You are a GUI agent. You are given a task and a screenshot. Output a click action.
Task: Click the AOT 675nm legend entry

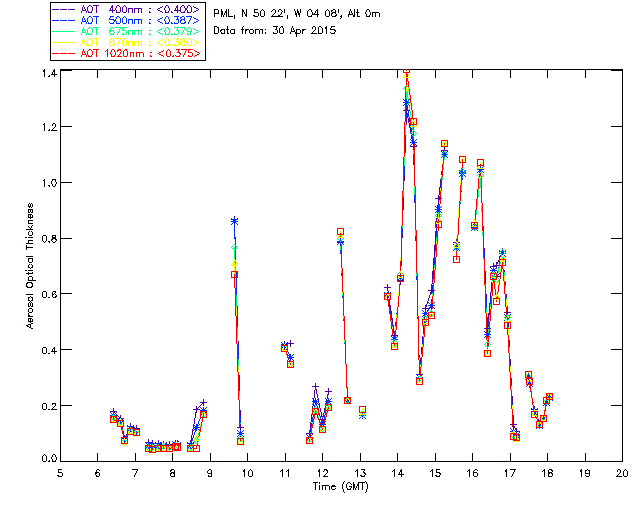(127, 31)
